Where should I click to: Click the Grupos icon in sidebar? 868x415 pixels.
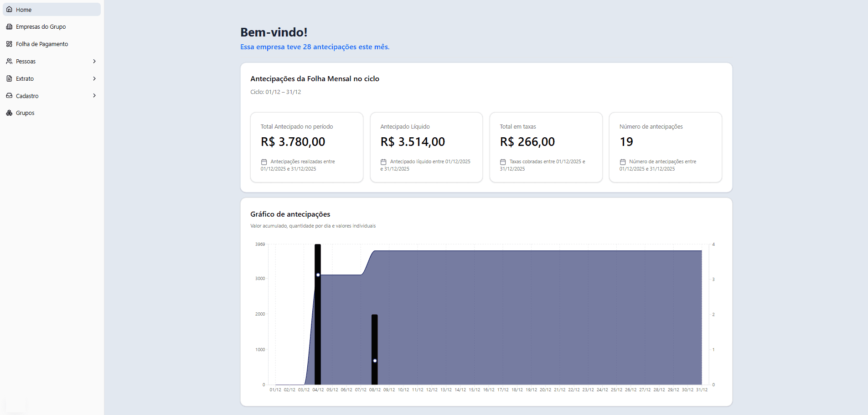(9, 113)
